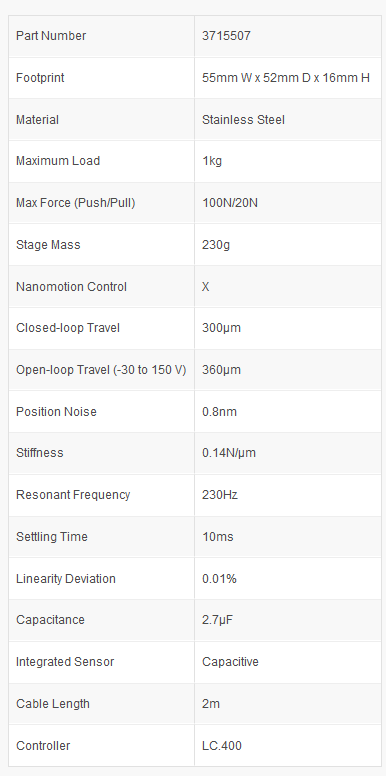This screenshot has width=386, height=776.
Task: Select the Max Force (Push/Pull) label
Action: 76,203
